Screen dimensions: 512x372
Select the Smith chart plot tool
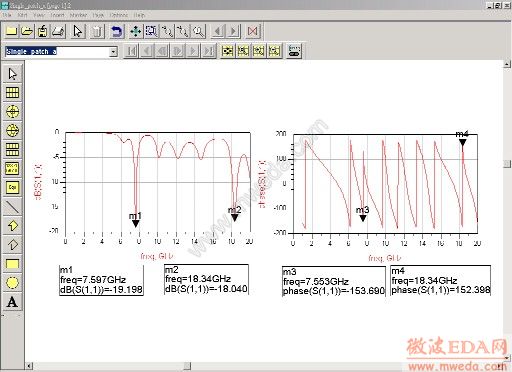click(12, 130)
